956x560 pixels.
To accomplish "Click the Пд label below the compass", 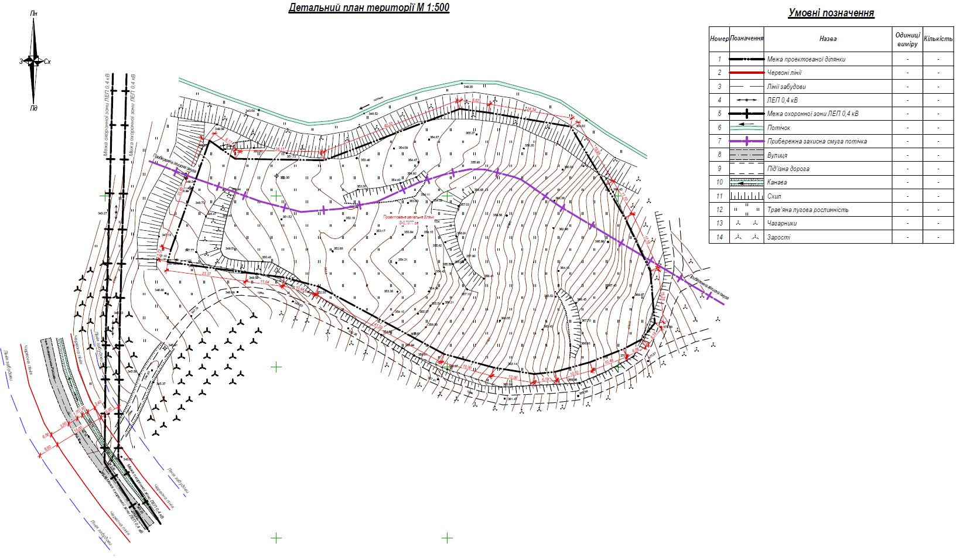I will coord(34,108).
